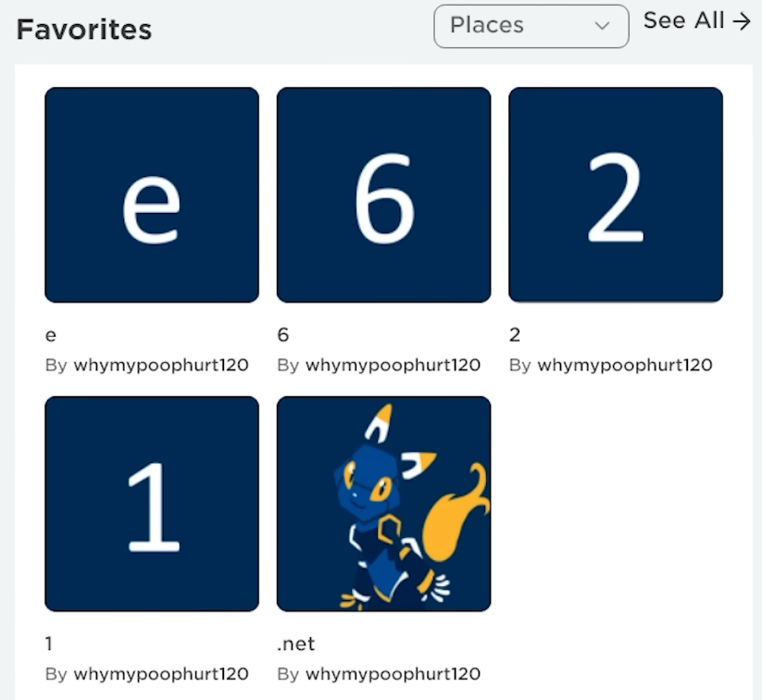Open the '2' place thumbnail
The height and width of the screenshot is (700, 762).
[616, 195]
